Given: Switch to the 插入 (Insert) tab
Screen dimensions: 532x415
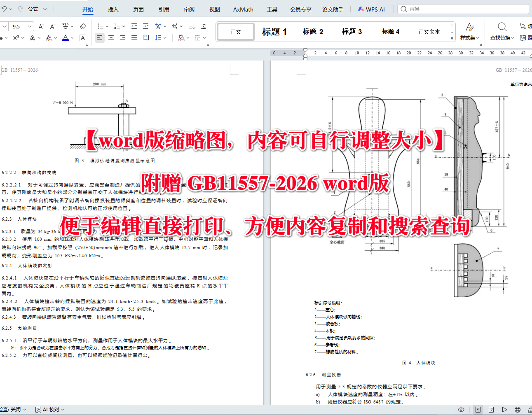Looking at the screenshot, I should 113,9.
